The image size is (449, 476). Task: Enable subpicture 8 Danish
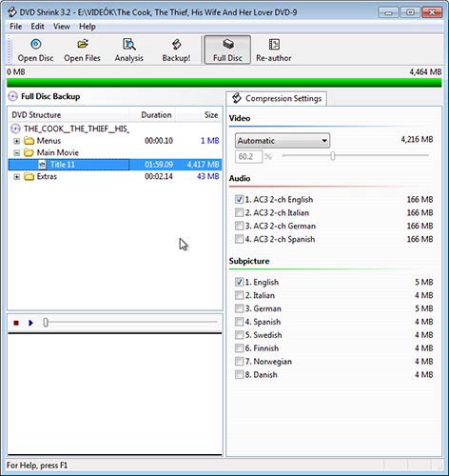239,374
